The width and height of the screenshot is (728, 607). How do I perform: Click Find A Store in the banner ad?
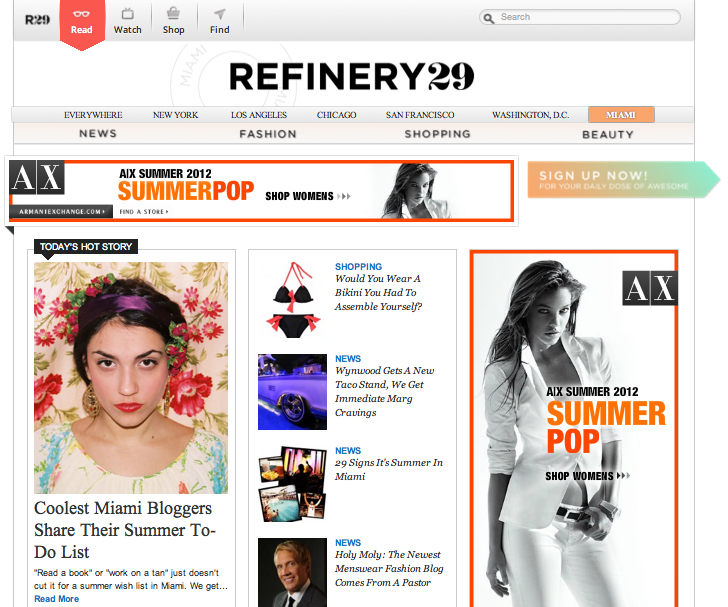143,212
